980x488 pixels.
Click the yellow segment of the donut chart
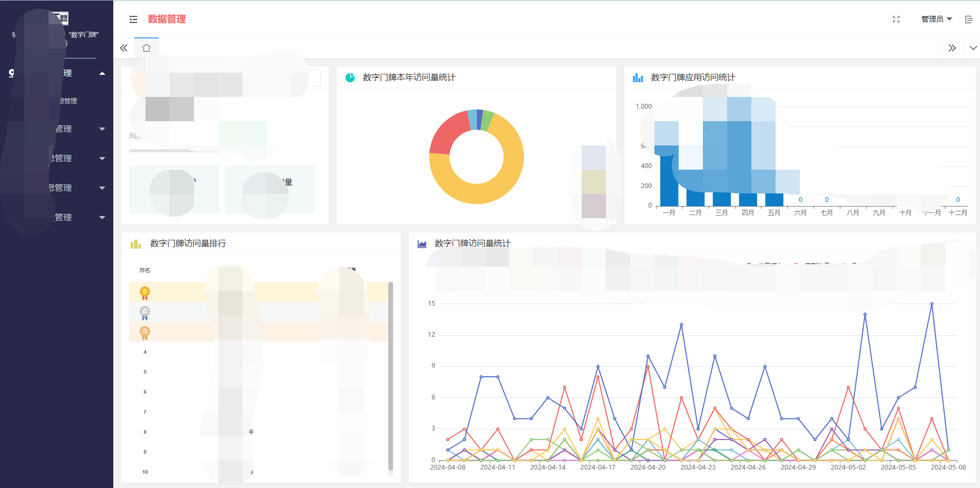[x=493, y=189]
